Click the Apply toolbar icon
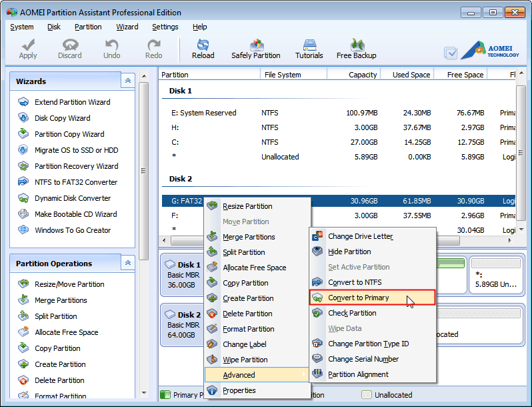This screenshot has height=407, width=532. pos(28,49)
